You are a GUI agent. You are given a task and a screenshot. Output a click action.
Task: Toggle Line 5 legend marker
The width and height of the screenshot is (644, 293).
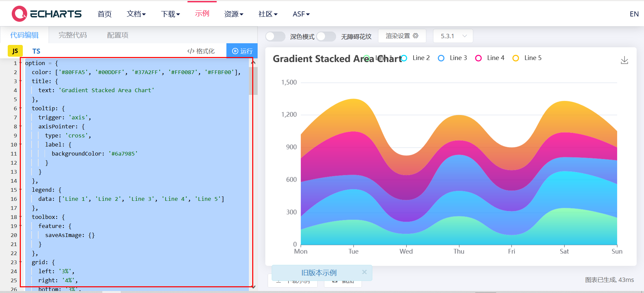pos(516,58)
